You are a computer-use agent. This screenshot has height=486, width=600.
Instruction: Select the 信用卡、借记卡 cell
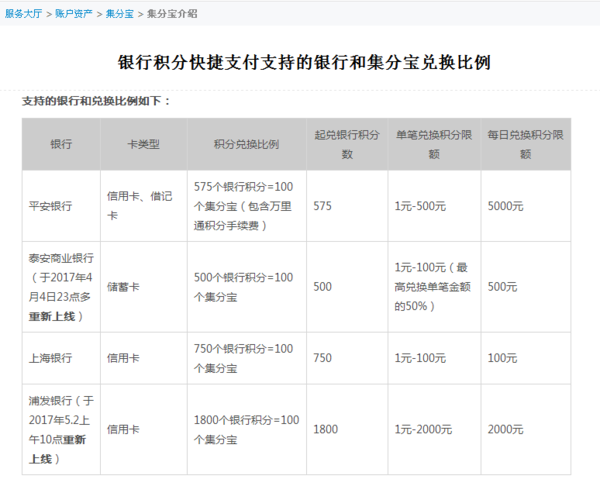[143, 206]
